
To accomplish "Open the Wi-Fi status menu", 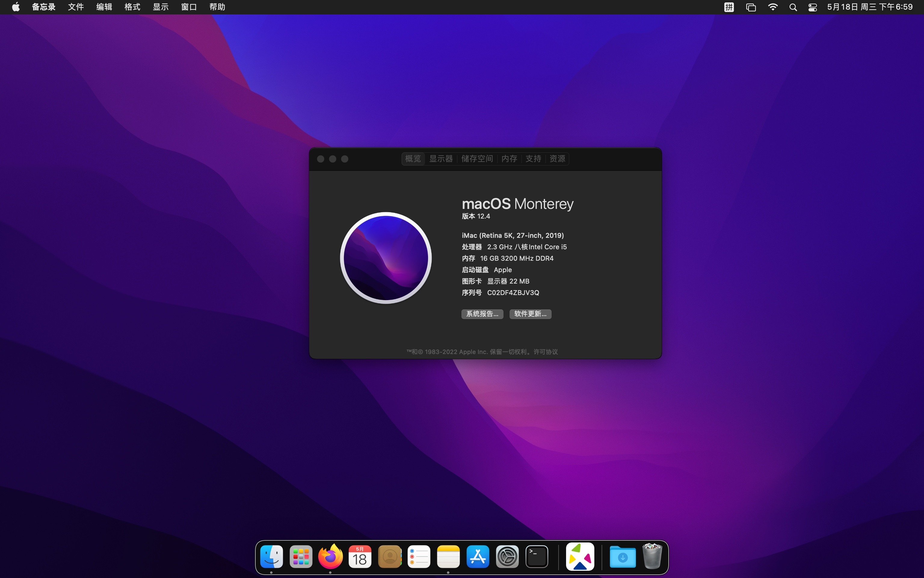I will click(x=772, y=7).
